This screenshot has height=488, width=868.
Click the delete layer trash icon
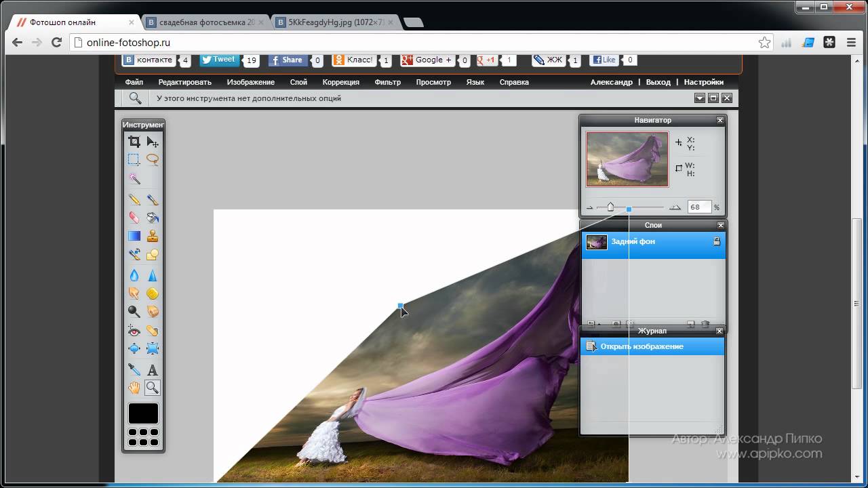705,325
